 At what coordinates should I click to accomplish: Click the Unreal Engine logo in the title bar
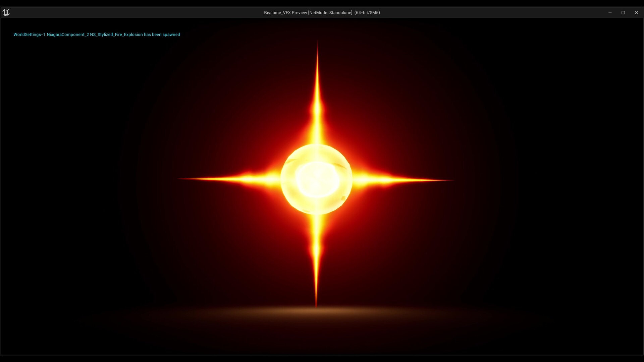[6, 12]
